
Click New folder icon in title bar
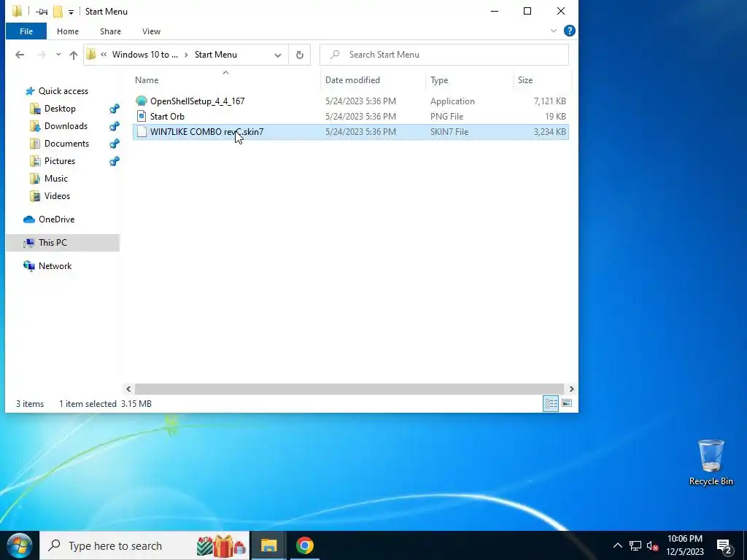58,12
